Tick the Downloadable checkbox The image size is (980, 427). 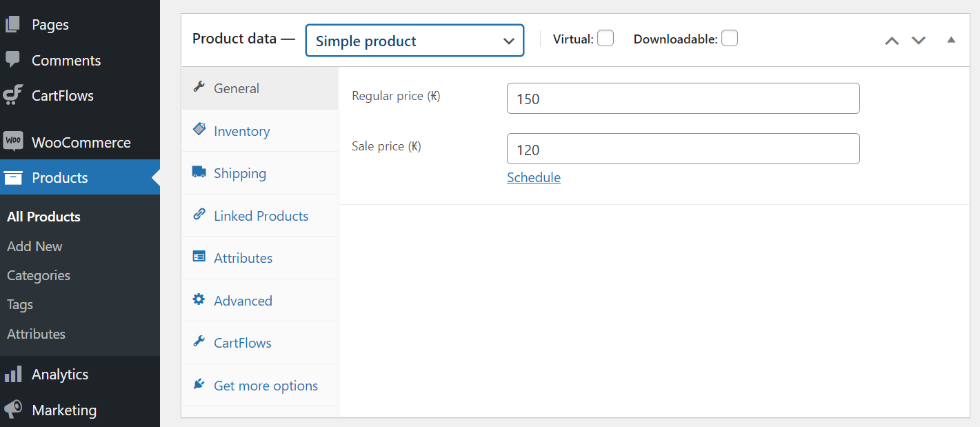(x=730, y=39)
